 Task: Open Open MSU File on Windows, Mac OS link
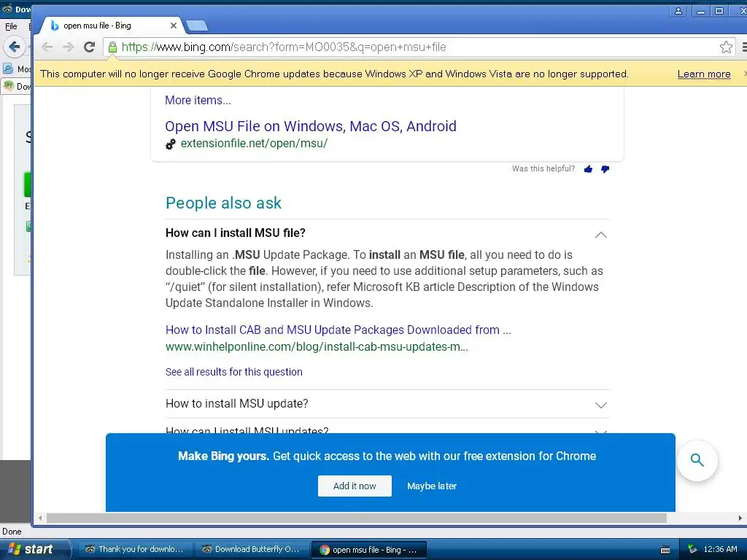pyautogui.click(x=311, y=126)
